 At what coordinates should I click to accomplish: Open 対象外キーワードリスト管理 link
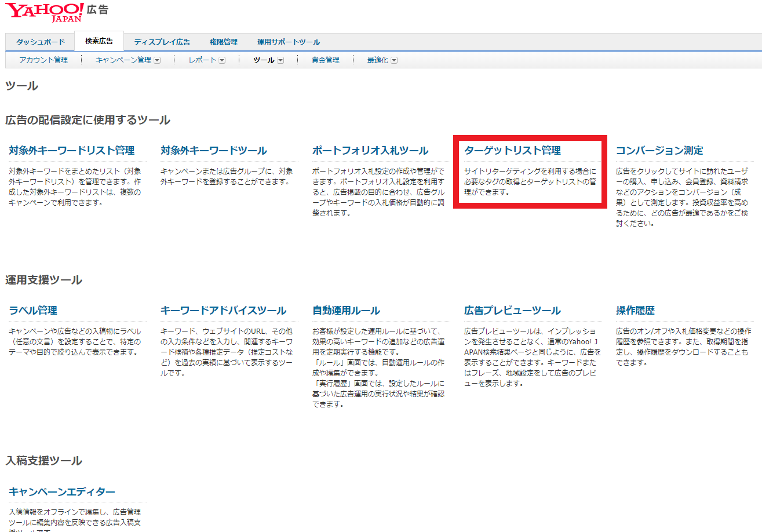click(x=72, y=150)
